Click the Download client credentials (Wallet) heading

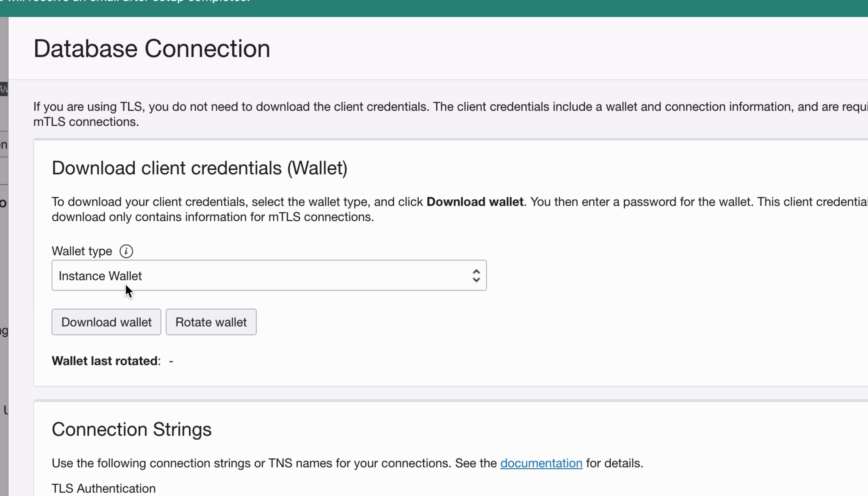(x=199, y=168)
